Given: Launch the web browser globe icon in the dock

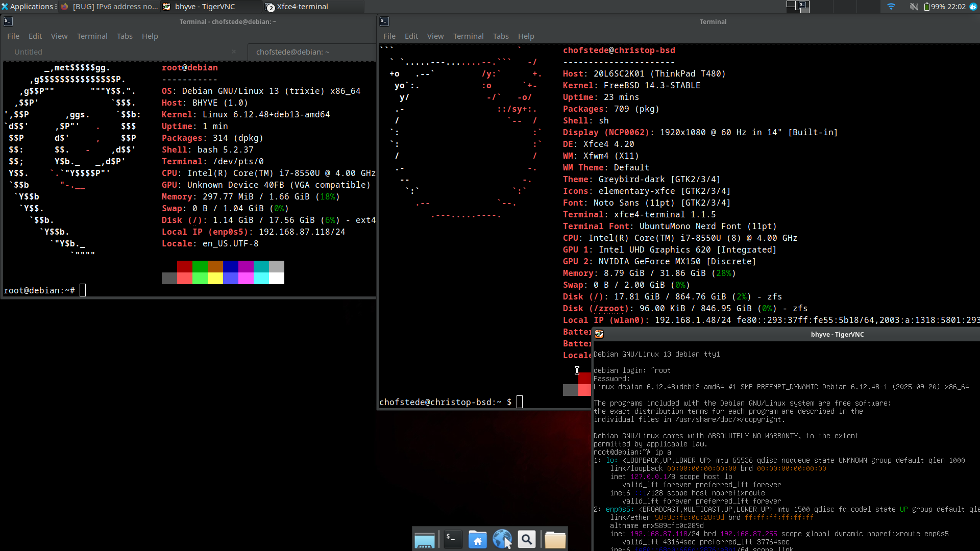Looking at the screenshot, I should click(502, 539).
